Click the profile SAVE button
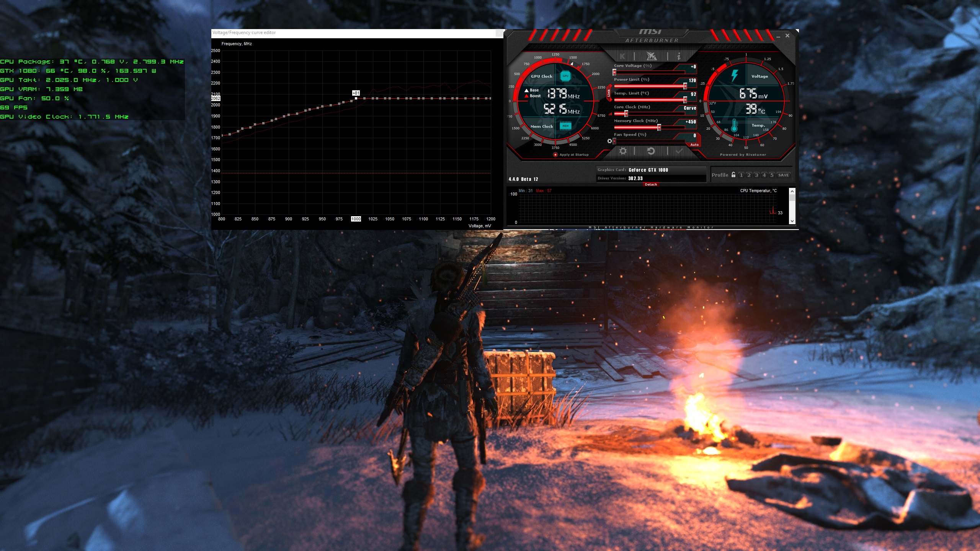The width and height of the screenshot is (980, 551). click(x=783, y=175)
